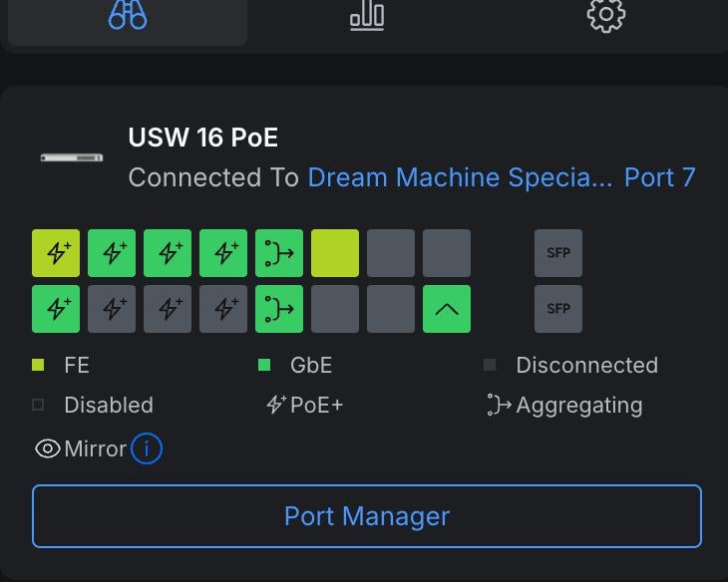Click the 'GbE' legend label

[311, 366]
